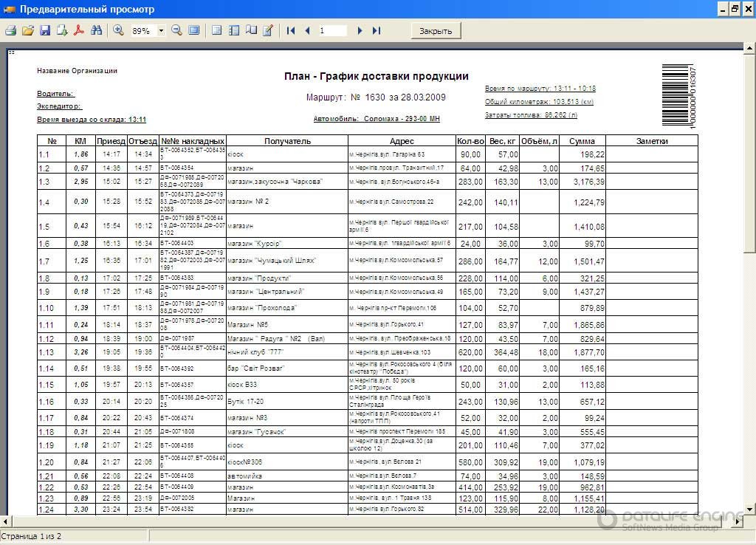The image size is (756, 545).
Task: Click recipient 'магазин,закусочна "Чарохва"' in row 1.3
Action: click(x=275, y=182)
